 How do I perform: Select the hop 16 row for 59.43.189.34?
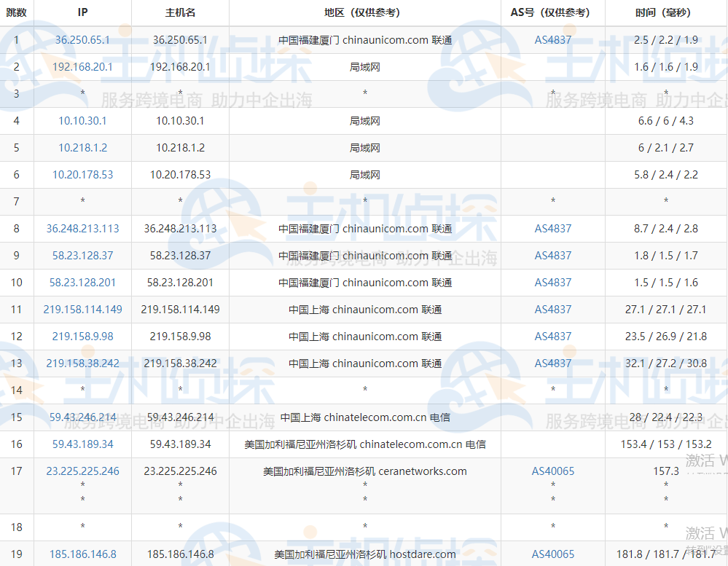(x=82, y=444)
